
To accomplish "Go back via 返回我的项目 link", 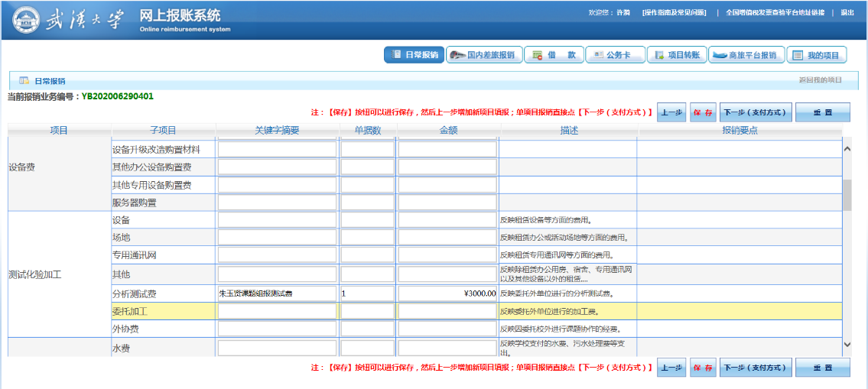I will (x=820, y=80).
